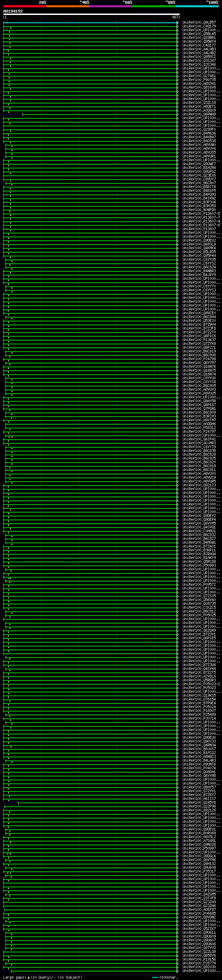Click hit label UniRef100_Q4ZGM5
This screenshot has height=980, width=222.
point(199,894)
